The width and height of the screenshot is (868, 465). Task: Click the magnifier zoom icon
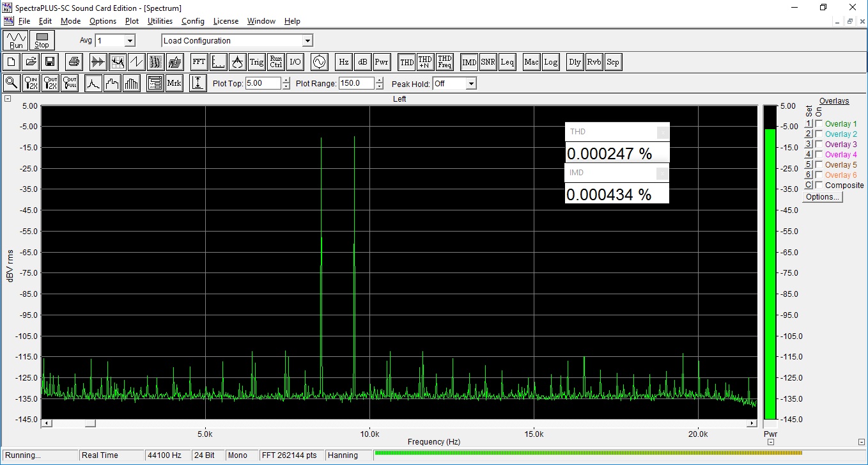12,83
